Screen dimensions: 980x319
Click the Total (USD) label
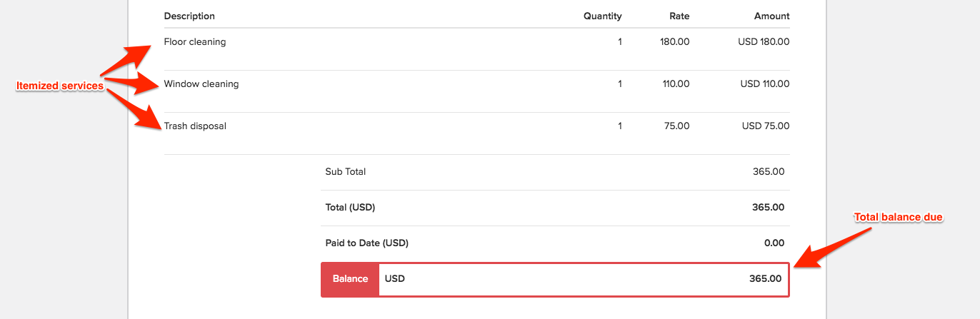tap(350, 208)
